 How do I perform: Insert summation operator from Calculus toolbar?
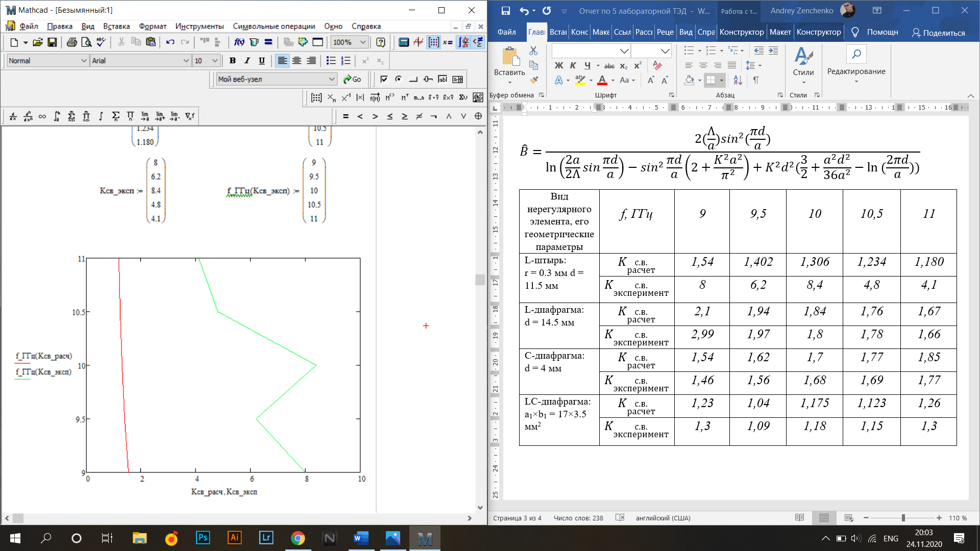(116, 116)
